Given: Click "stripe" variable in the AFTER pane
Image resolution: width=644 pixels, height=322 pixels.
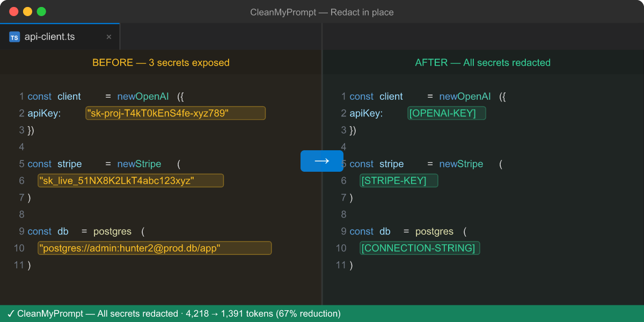Looking at the screenshot, I should coord(392,164).
